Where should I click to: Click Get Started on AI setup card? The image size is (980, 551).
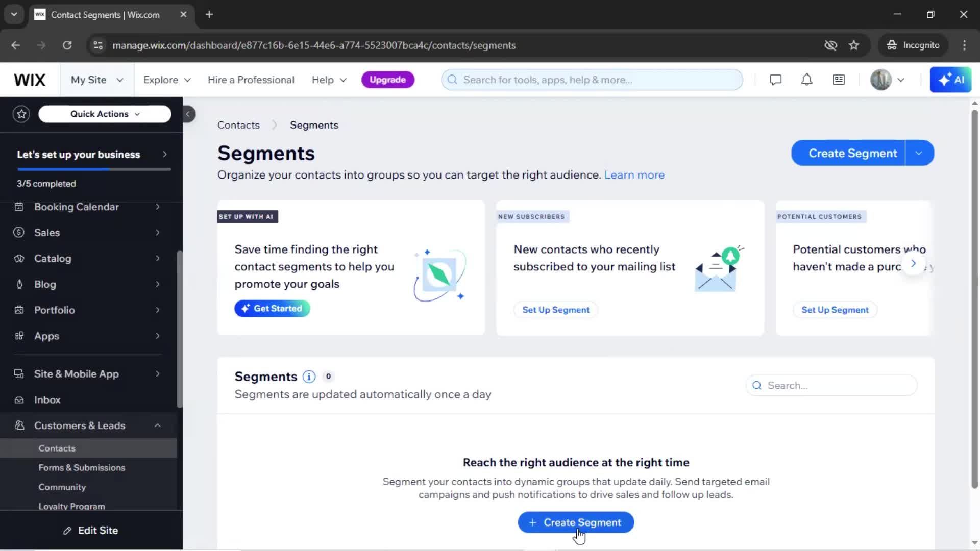272,309
